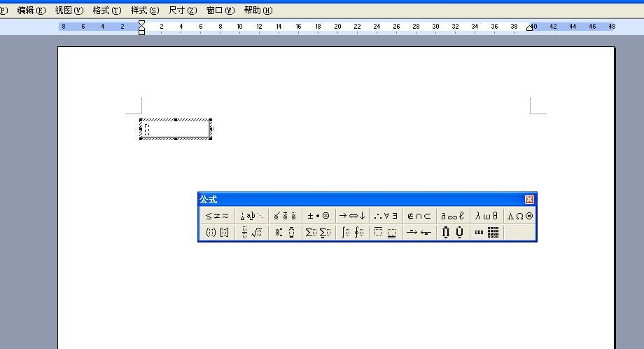644x349 pixels.
Task: Open the 编辑(E) menu
Action: 31,11
